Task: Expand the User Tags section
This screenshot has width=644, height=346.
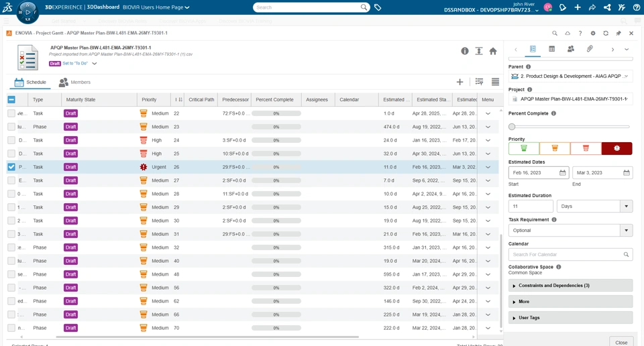Action: coord(570,318)
